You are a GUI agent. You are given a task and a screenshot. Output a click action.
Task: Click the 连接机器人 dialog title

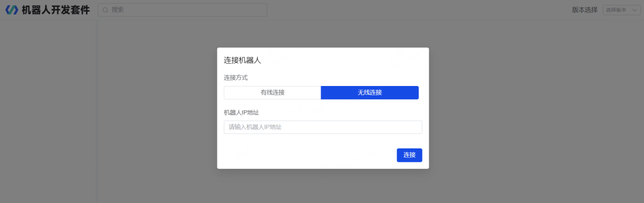coord(243,60)
